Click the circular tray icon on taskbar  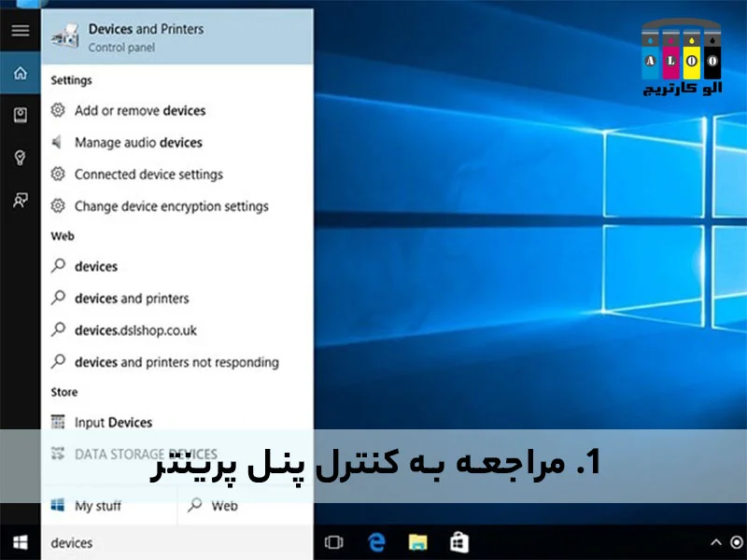point(737,542)
